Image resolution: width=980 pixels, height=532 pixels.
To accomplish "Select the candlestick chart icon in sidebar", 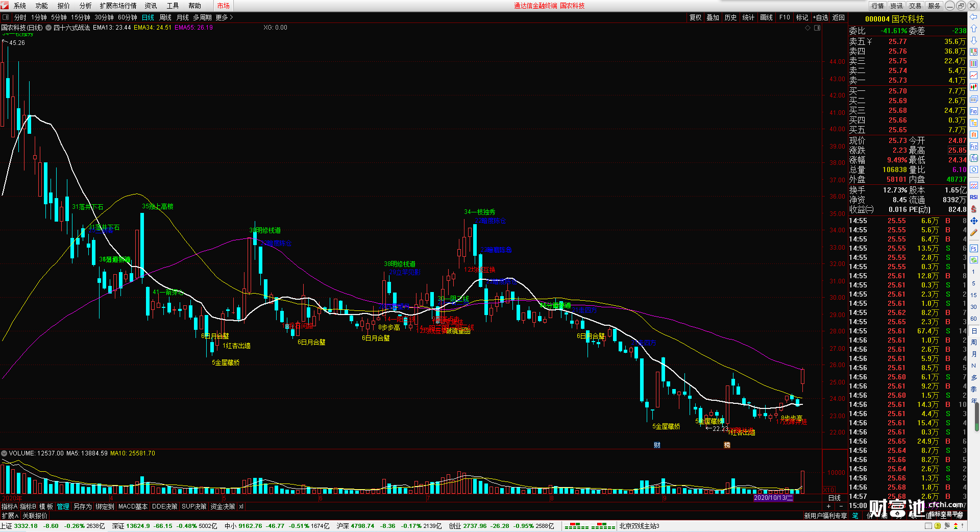I will tap(974, 87).
